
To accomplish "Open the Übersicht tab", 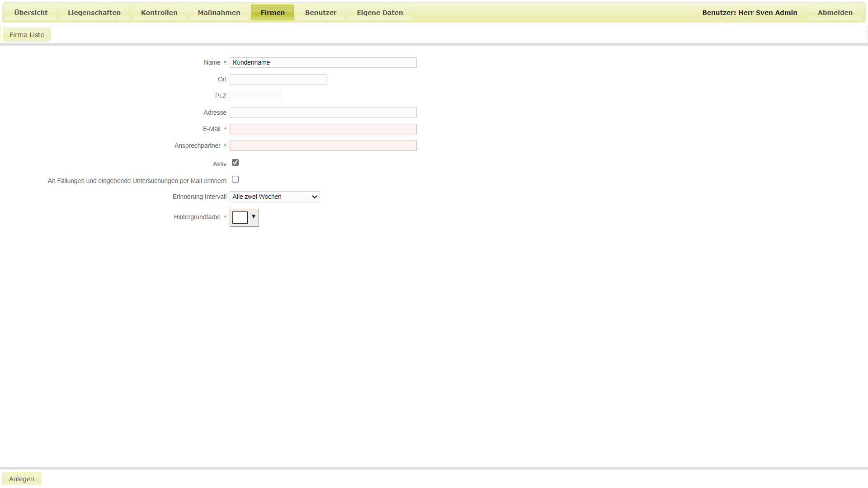I will (31, 13).
